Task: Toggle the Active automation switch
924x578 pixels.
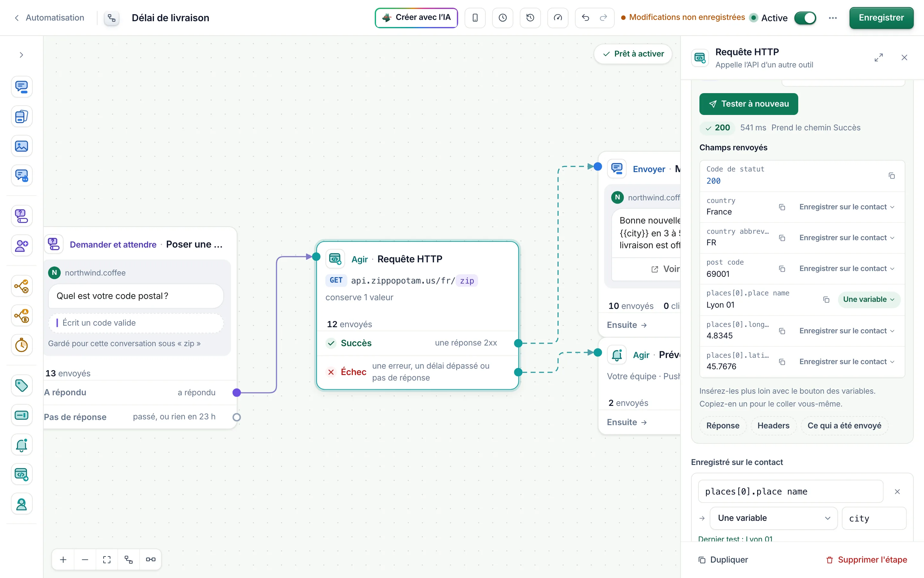Action: (x=805, y=18)
